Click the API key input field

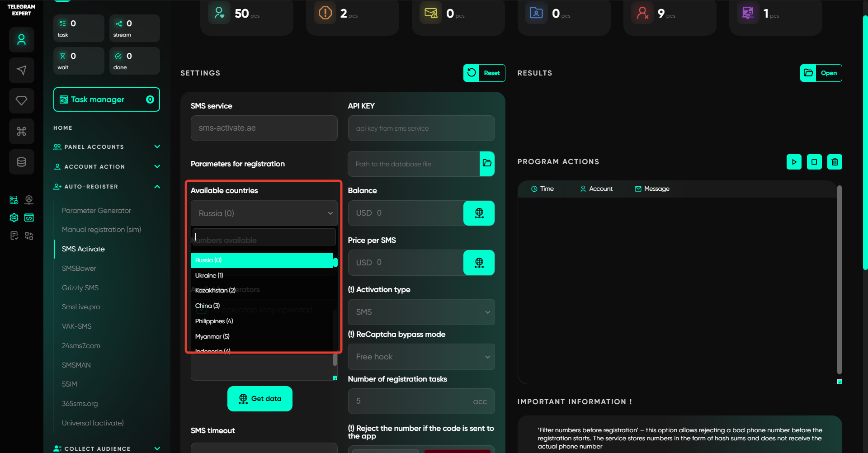coord(421,128)
